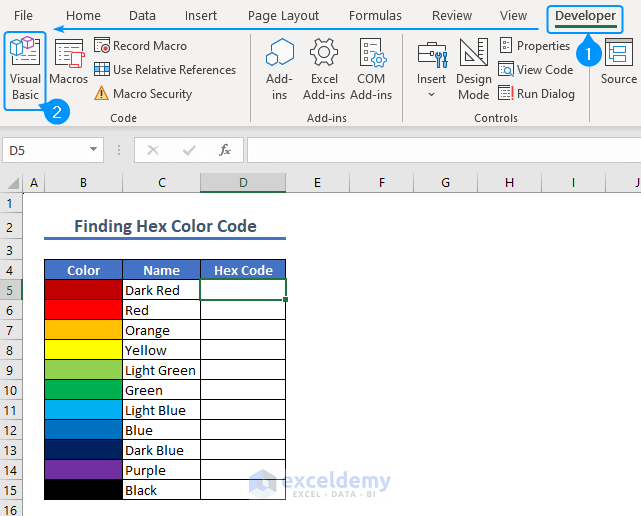Select the Hex Code cell for Blue
Screen dimensions: 641x516
pyautogui.click(x=243, y=430)
